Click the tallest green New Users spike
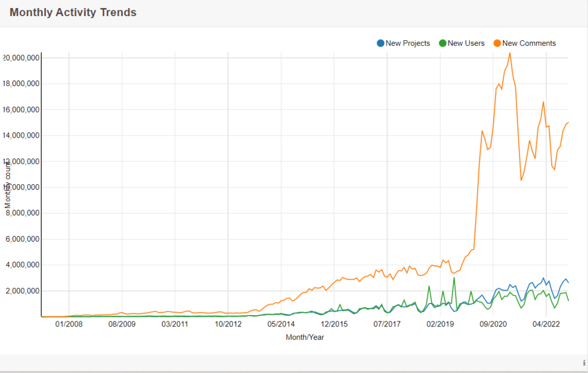Image resolution: width=588 pixels, height=373 pixels. (x=454, y=278)
